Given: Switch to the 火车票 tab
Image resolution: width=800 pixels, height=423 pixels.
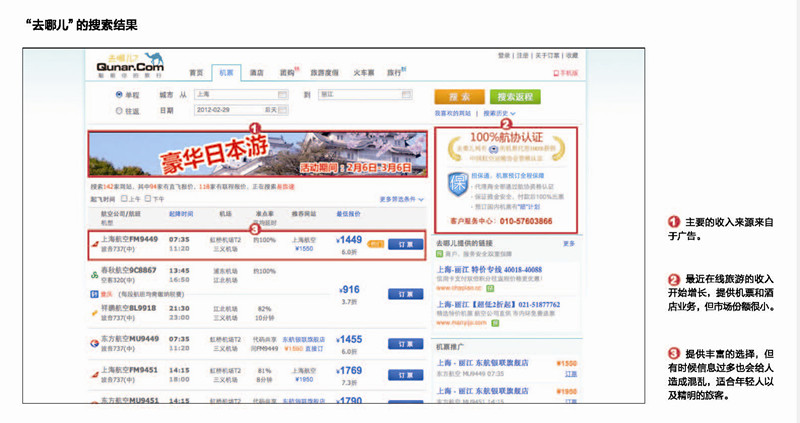Looking at the screenshot, I should pos(364,72).
